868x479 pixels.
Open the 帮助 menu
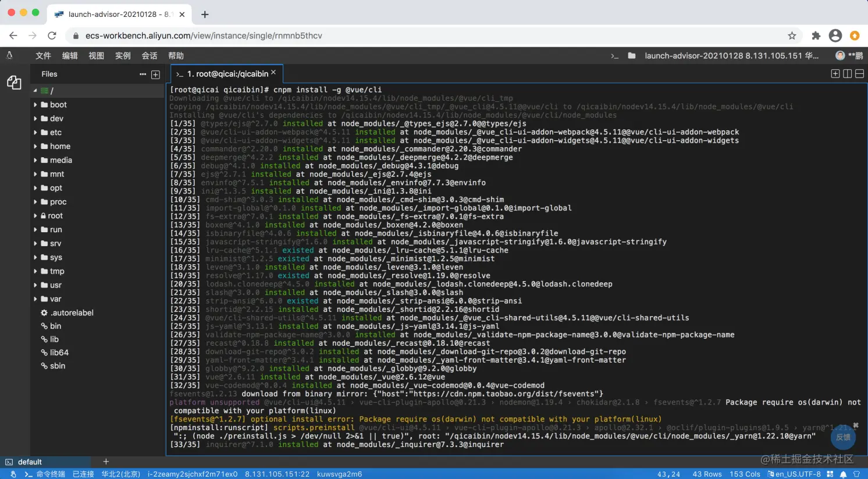point(176,56)
